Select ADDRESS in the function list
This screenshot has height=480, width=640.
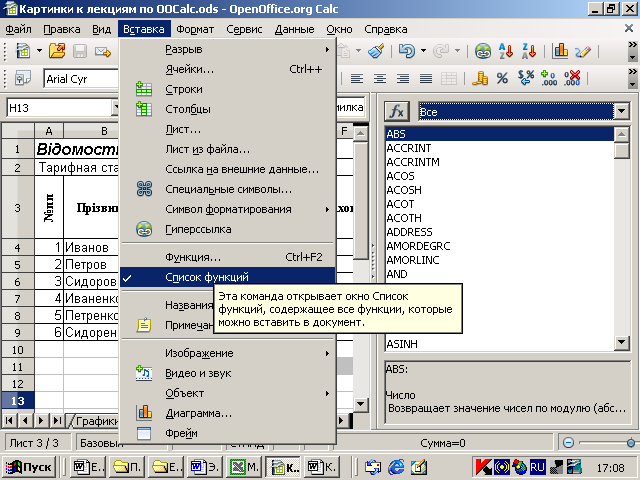tap(500, 232)
